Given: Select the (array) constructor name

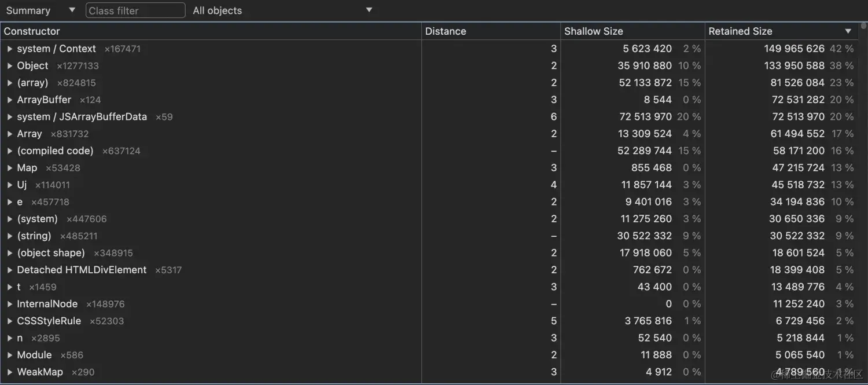Looking at the screenshot, I should (x=32, y=83).
